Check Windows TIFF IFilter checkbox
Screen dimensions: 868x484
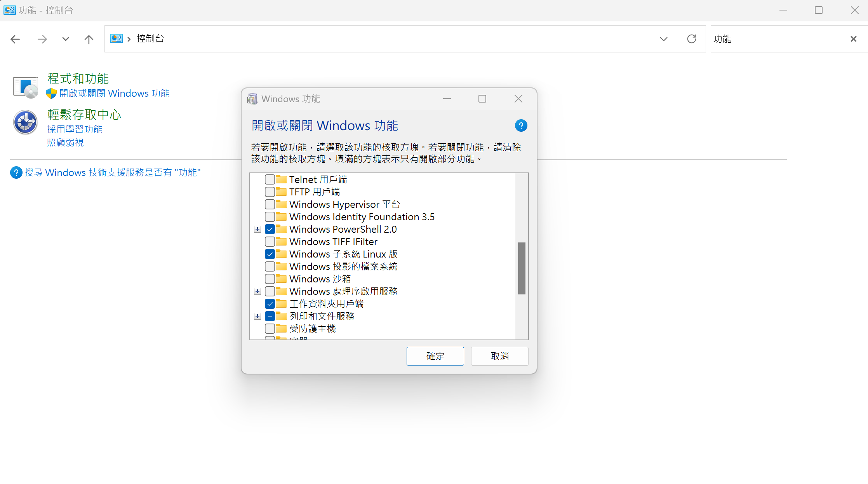tap(270, 242)
